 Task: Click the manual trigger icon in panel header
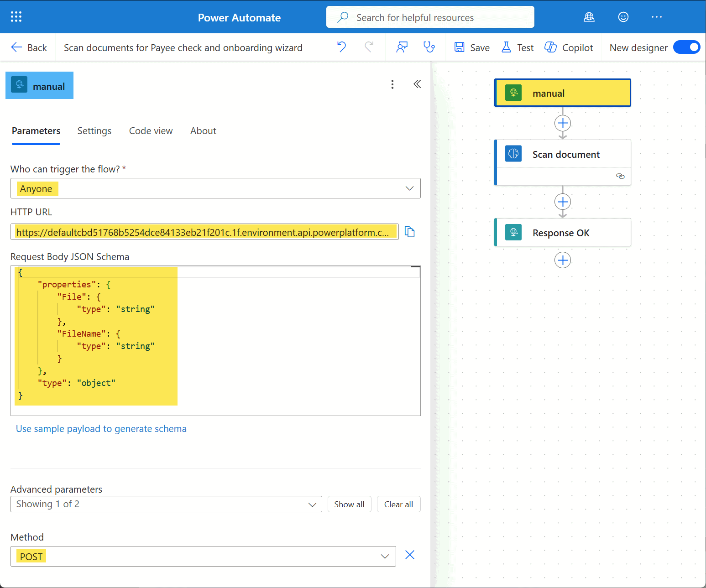(x=19, y=85)
